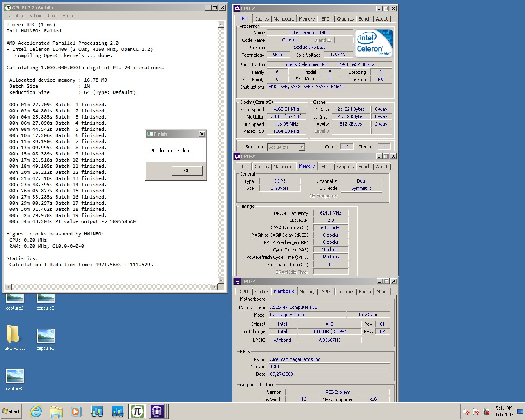Open Windows Media Player taskbar icon
The height and width of the screenshot is (420, 525).
coord(76,411)
